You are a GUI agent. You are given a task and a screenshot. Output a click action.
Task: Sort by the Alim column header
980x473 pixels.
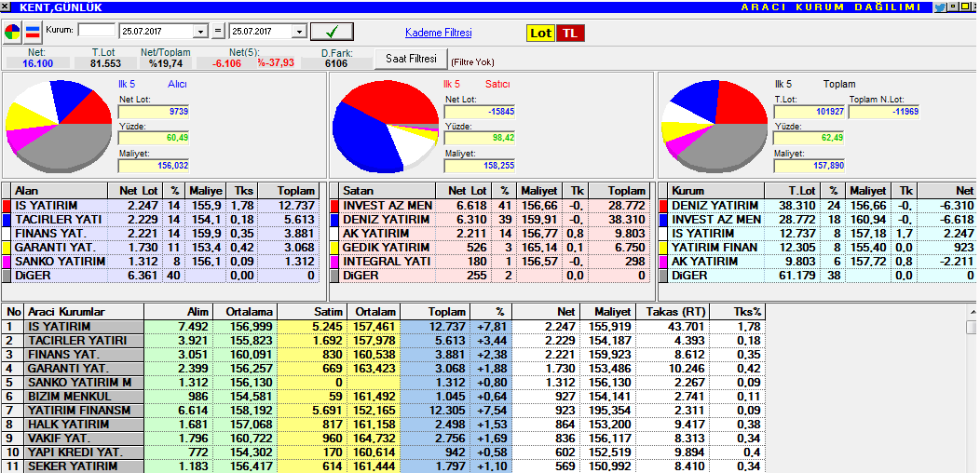pyautogui.click(x=178, y=311)
